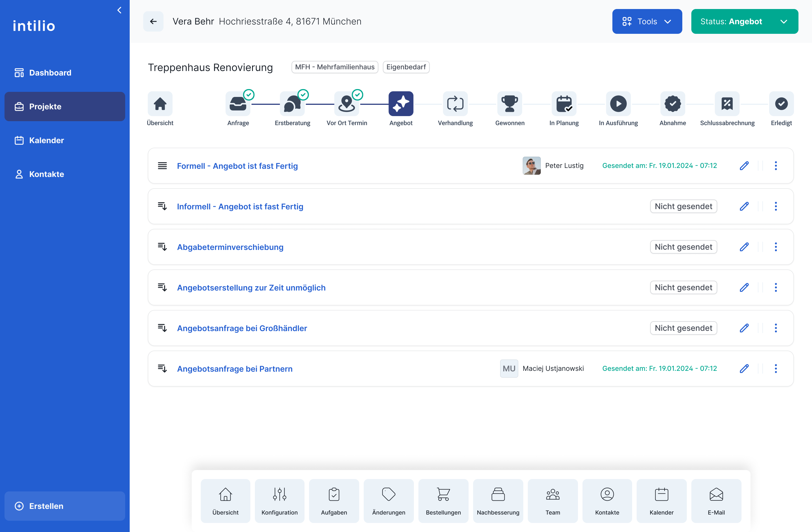Image resolution: width=812 pixels, height=532 pixels.
Task: Open more options for Angebotsanfrage bei Partnern
Action: [x=776, y=369]
